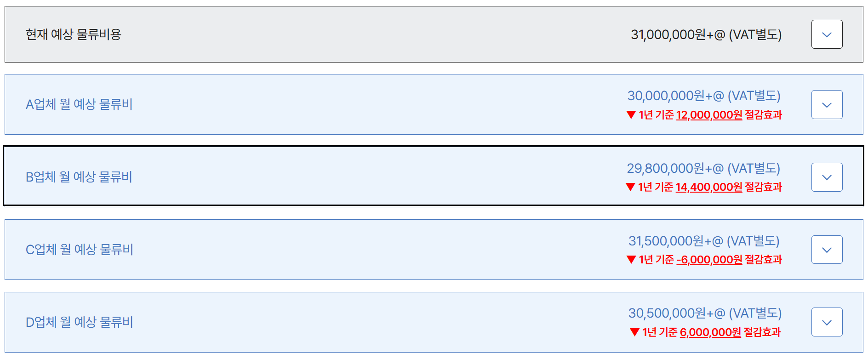Click the red triangle in D업체 row
This screenshot has width=868, height=359.
635,332
